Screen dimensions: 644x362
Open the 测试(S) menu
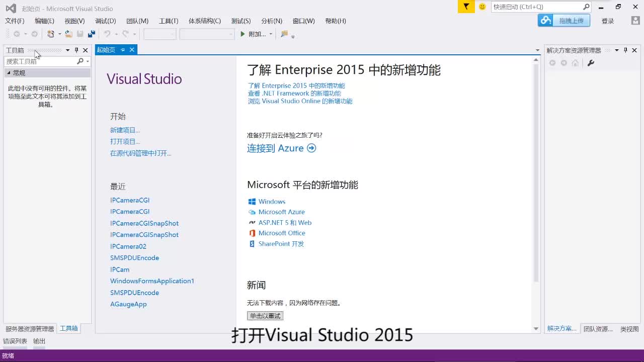click(241, 21)
